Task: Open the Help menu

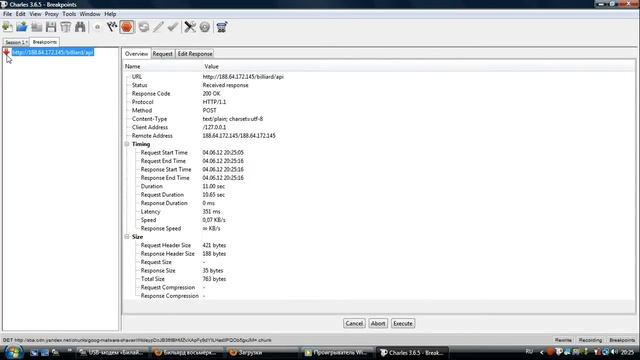Action: point(110,14)
